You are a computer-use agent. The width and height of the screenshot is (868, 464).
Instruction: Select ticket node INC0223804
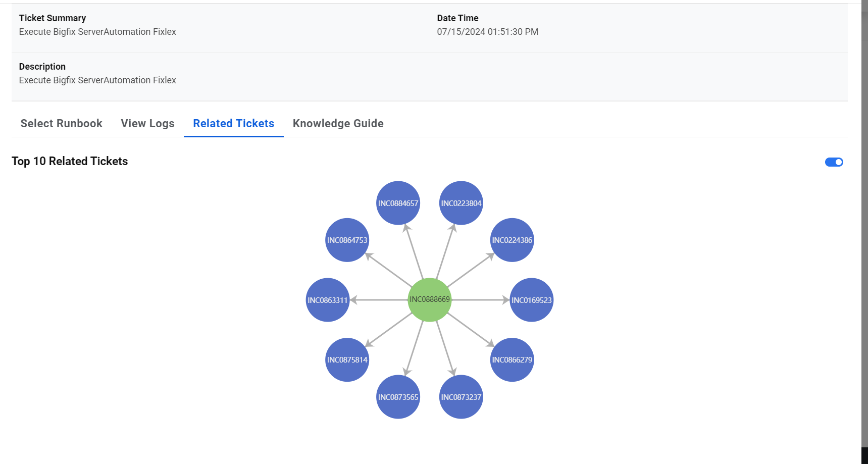pos(461,203)
